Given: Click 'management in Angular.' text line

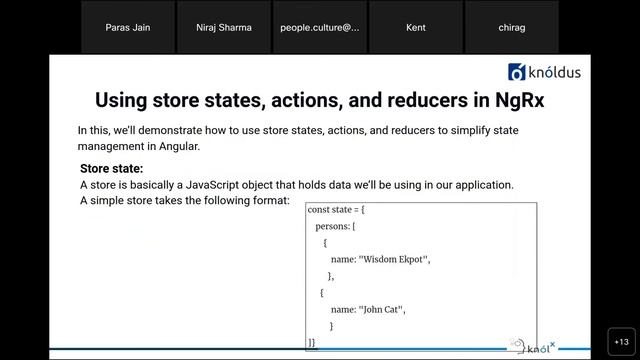Looking at the screenshot, I should click(139, 146).
